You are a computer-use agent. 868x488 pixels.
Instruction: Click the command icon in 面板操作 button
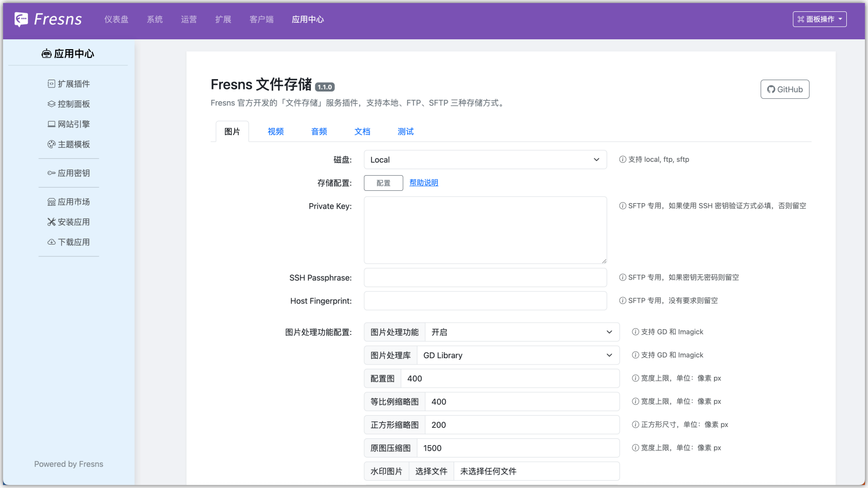pos(801,19)
